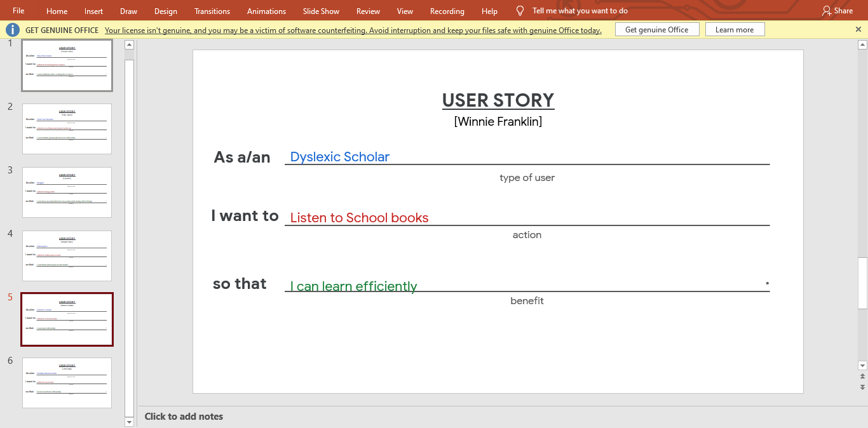
Task: Click the Tell me lightbulb icon
Action: click(520, 11)
